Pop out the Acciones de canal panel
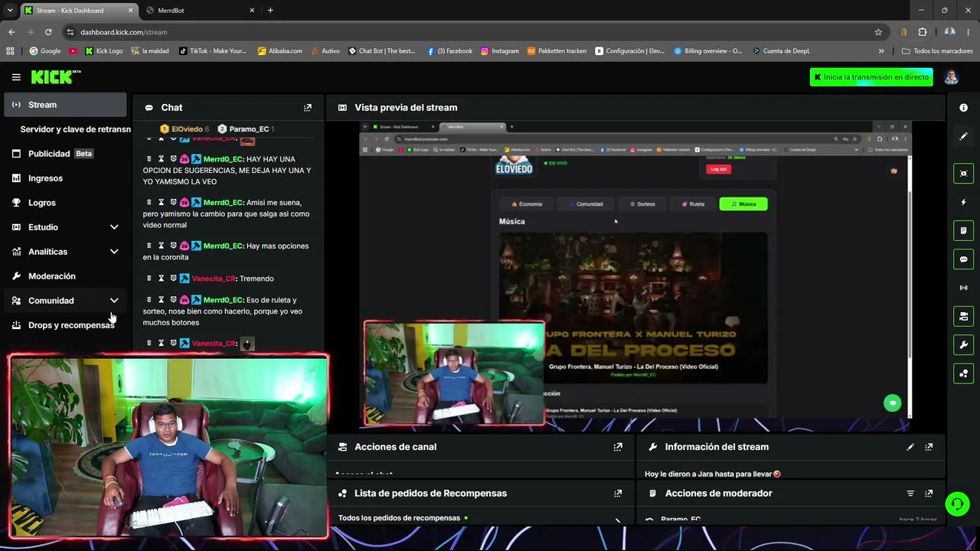The image size is (980, 551). coord(618,447)
